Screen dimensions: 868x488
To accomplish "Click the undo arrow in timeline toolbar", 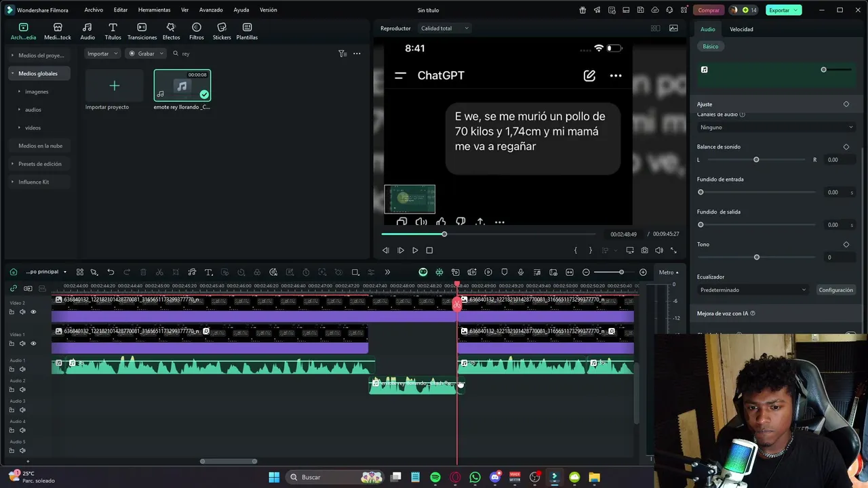I will coord(111,272).
